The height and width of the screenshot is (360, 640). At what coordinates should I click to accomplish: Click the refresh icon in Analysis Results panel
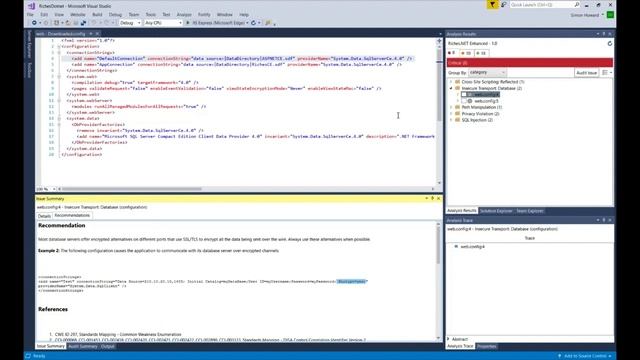(x=610, y=43)
